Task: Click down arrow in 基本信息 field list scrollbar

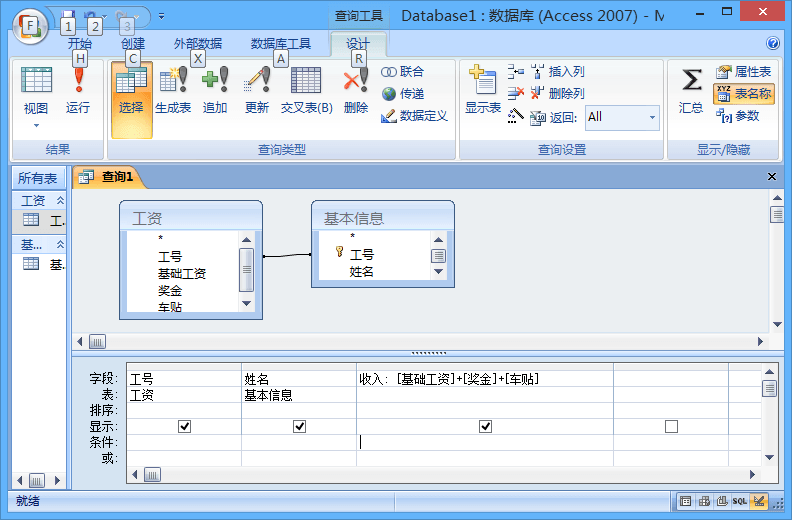Action: (438, 272)
